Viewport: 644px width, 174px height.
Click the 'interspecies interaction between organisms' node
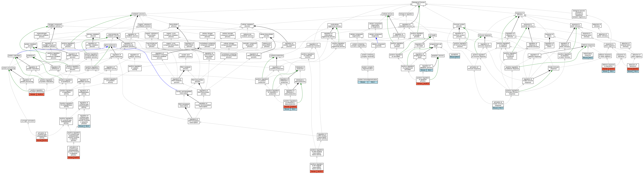point(579,14)
